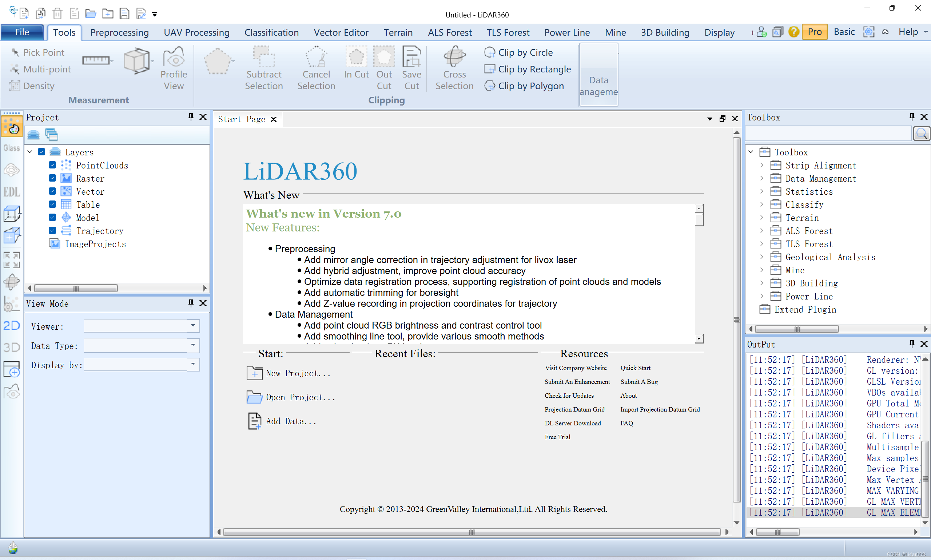Click the What's New vertical scrollbar thumb
931x560 pixels.
[x=699, y=219]
